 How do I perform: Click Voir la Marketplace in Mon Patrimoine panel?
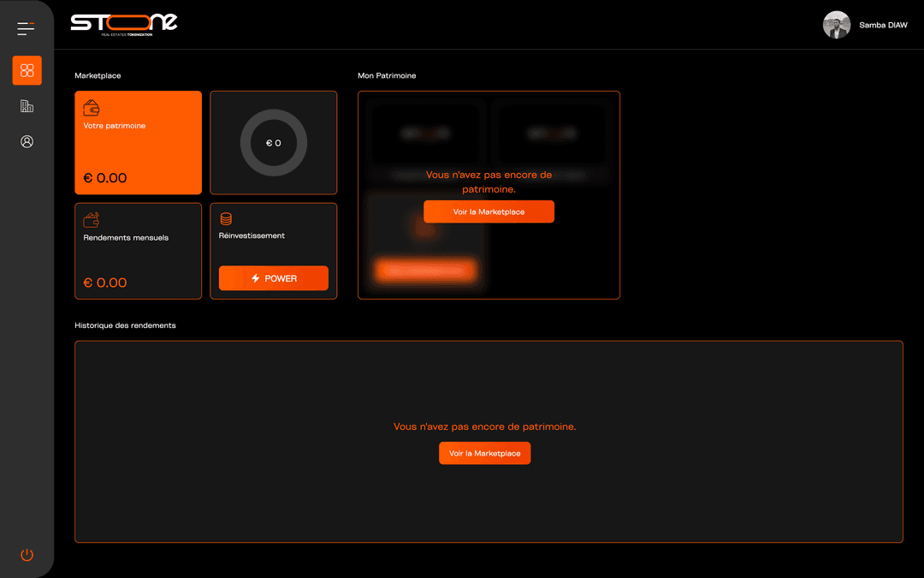click(x=489, y=211)
